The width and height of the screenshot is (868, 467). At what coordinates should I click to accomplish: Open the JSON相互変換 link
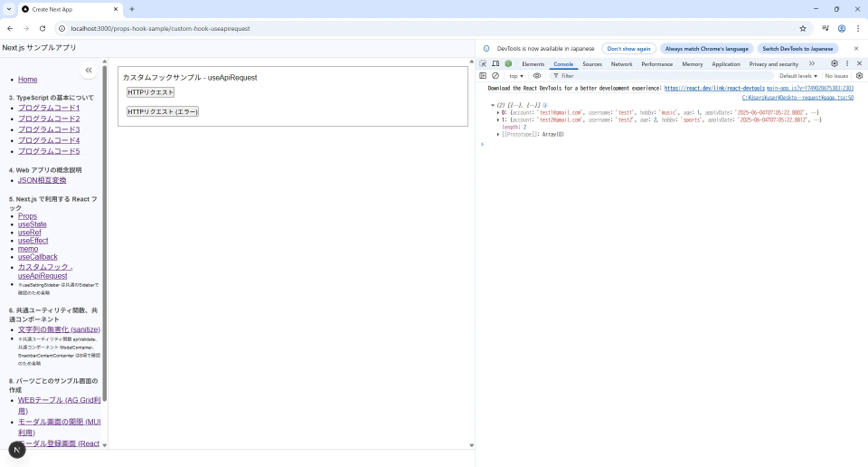pyautogui.click(x=42, y=180)
